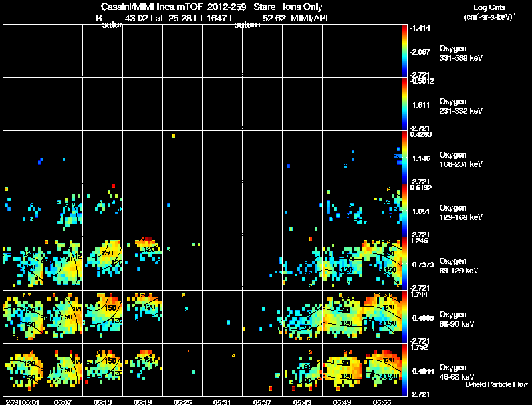532x405 pixels.
Task: Click the Cassini/MIMI Inca mTOF title text
Action: pos(152,7)
